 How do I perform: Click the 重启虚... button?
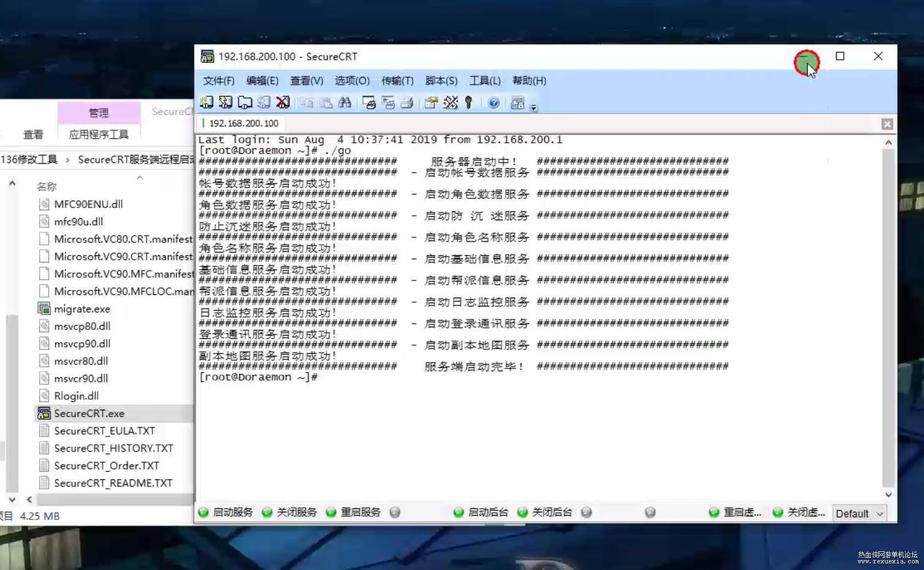735,512
